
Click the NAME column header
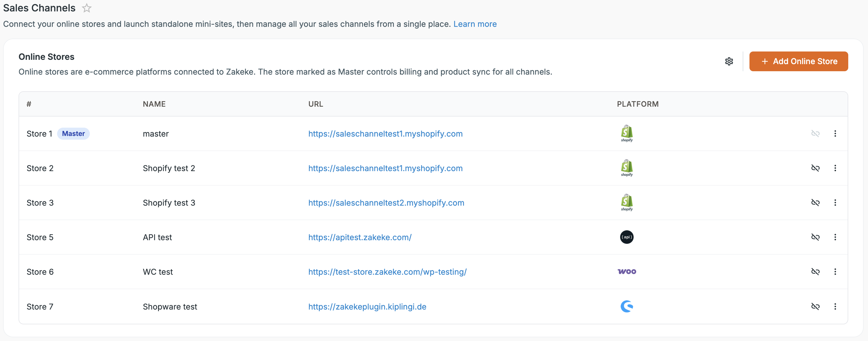click(154, 104)
